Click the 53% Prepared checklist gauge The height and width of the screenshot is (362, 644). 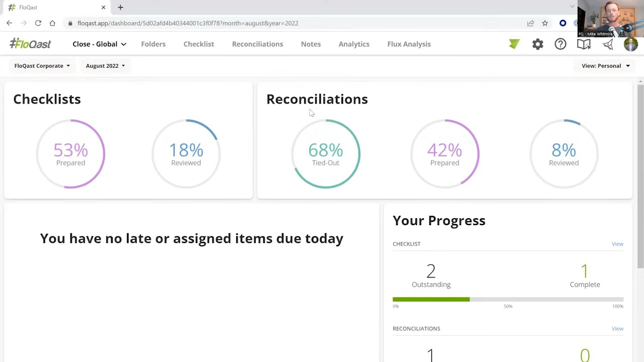(71, 154)
